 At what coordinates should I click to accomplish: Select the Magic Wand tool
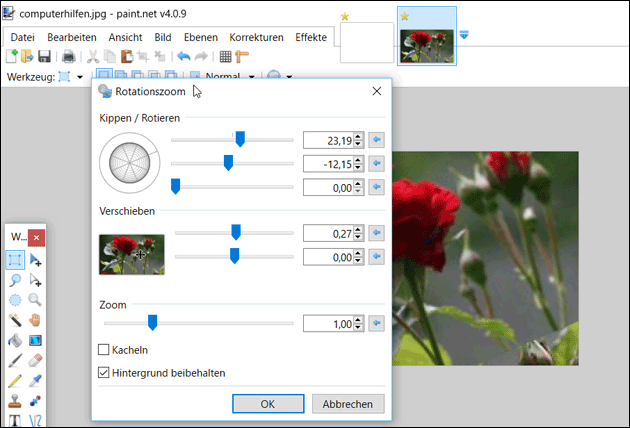pos(15,320)
